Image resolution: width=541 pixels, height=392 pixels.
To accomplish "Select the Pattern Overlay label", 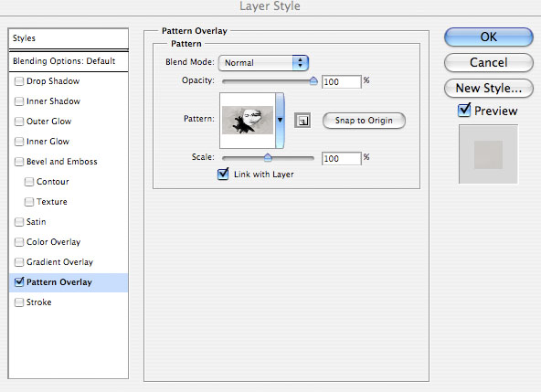I will coord(59,282).
